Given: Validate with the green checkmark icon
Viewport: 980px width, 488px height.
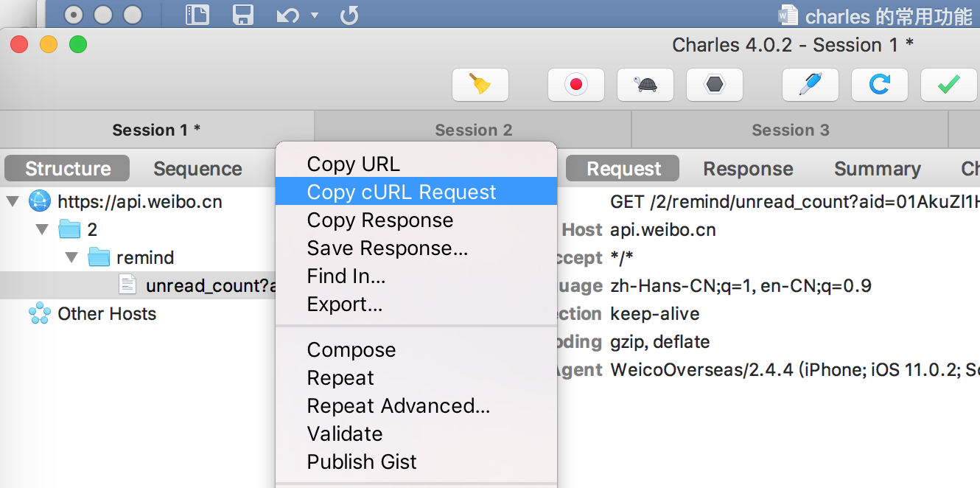Looking at the screenshot, I should (948, 85).
